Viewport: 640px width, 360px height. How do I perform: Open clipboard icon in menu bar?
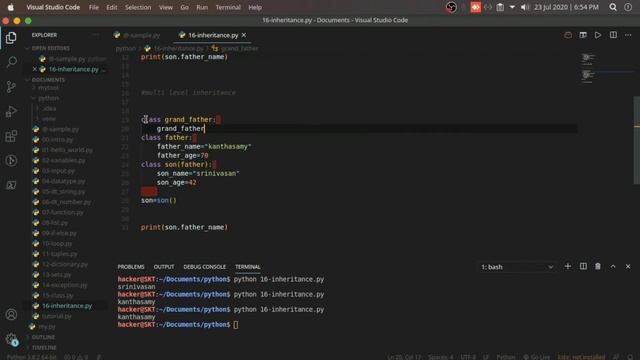[x=500, y=7]
